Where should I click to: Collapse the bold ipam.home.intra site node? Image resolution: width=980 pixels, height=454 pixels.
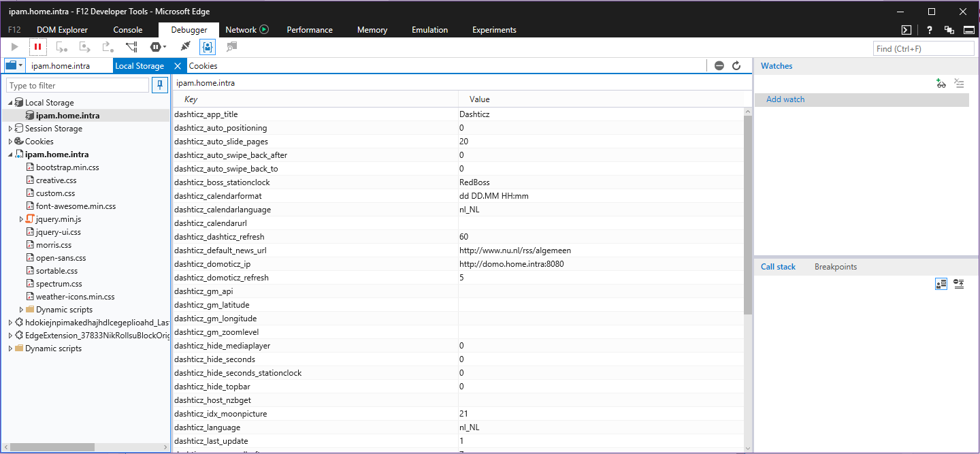[10, 155]
